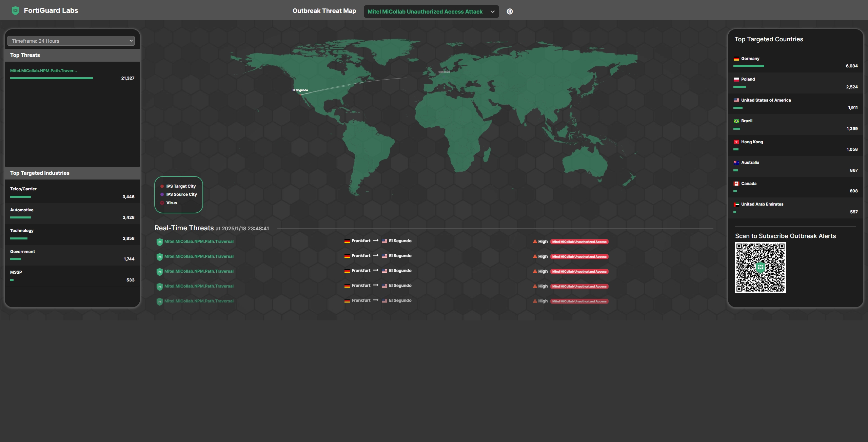Click the Germany flag icon in Top Targeted Countries
Viewport: 868px width, 442px height.
736,59
